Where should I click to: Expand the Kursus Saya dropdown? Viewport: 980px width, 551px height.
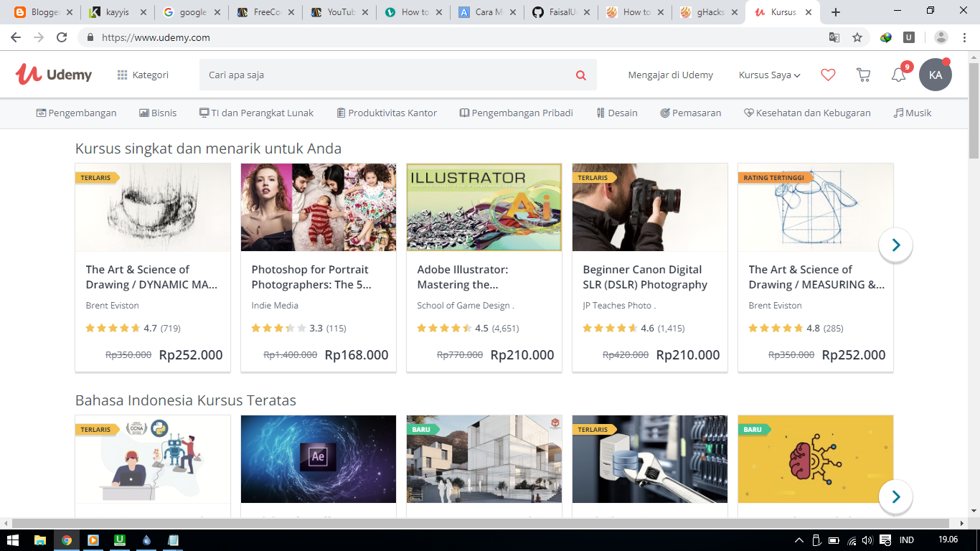pos(770,75)
